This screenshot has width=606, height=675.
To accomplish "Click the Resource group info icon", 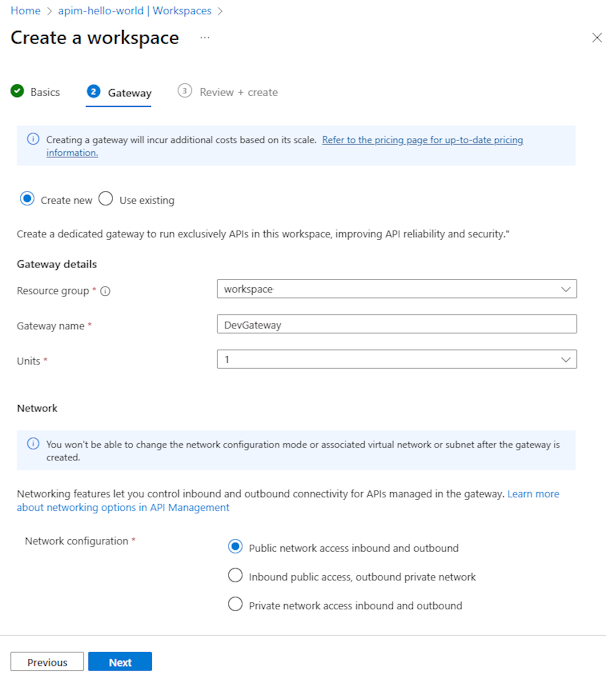I will pyautogui.click(x=106, y=291).
